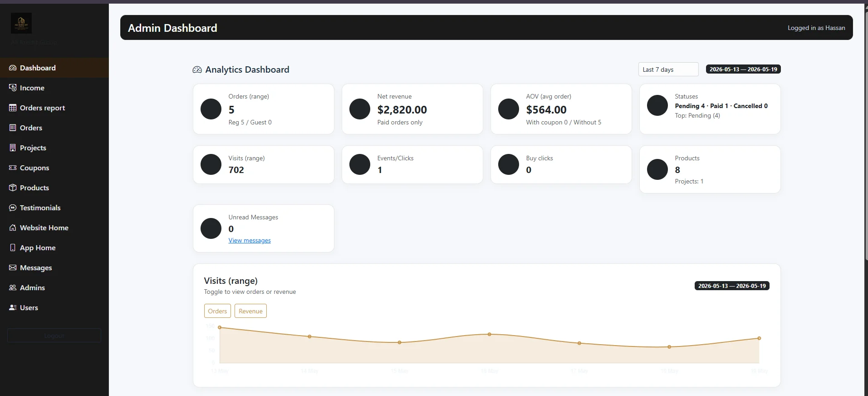Click the "Logged in as Hassan" text
The width and height of the screenshot is (868, 396).
pos(816,28)
